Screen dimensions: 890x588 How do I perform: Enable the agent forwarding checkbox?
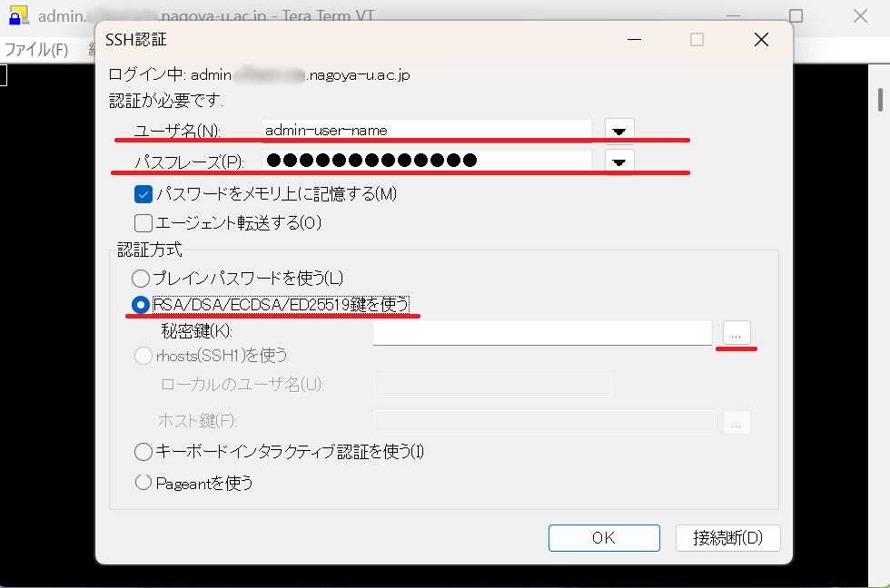tap(143, 223)
